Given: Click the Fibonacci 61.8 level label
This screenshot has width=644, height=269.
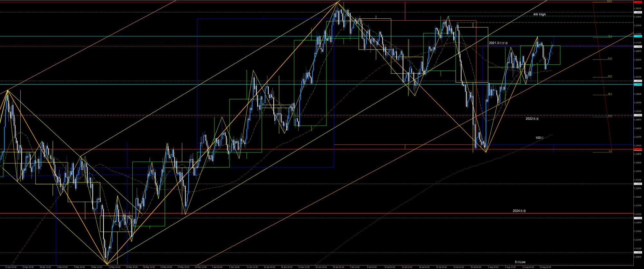Looking at the screenshot, I should pyautogui.click(x=610, y=58).
